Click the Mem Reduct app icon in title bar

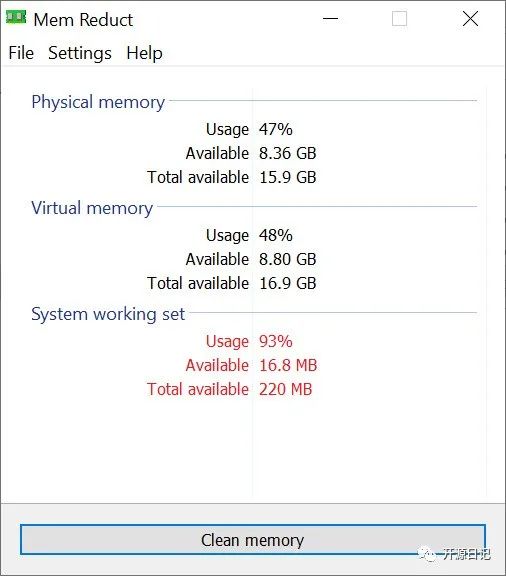[16, 17]
